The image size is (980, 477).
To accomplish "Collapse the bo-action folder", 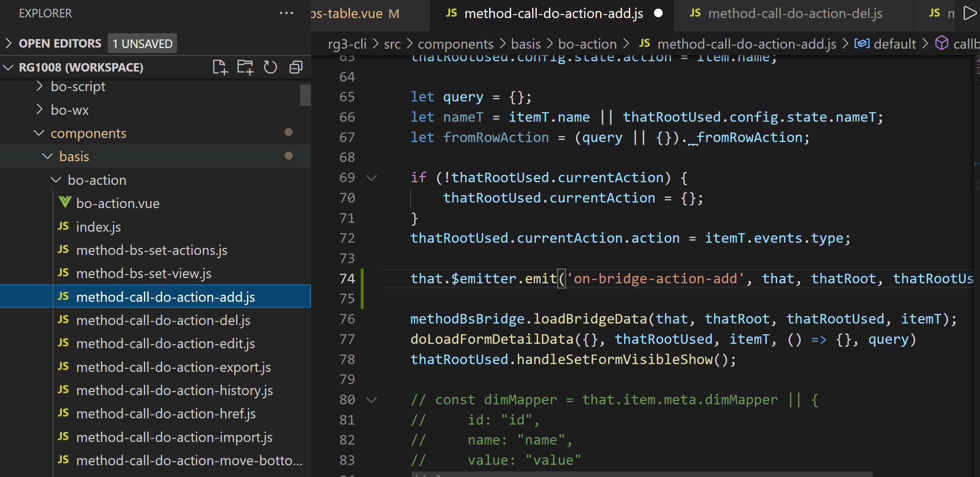I will [x=56, y=180].
